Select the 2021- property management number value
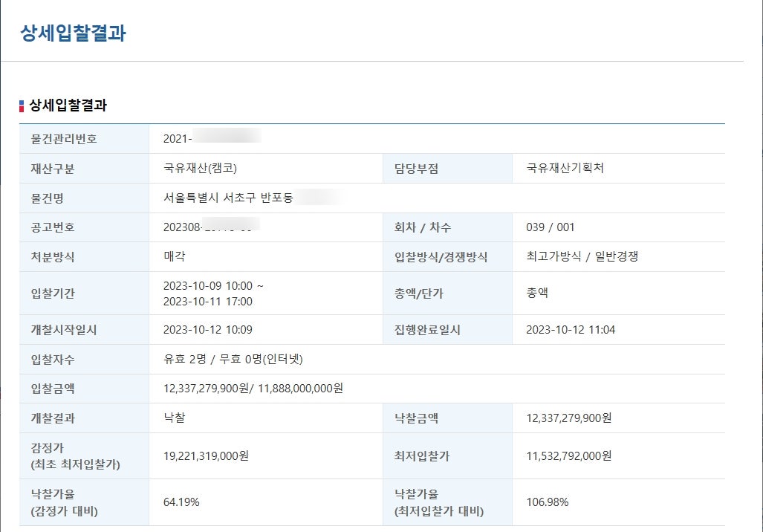The image size is (763, 532). click(178, 139)
